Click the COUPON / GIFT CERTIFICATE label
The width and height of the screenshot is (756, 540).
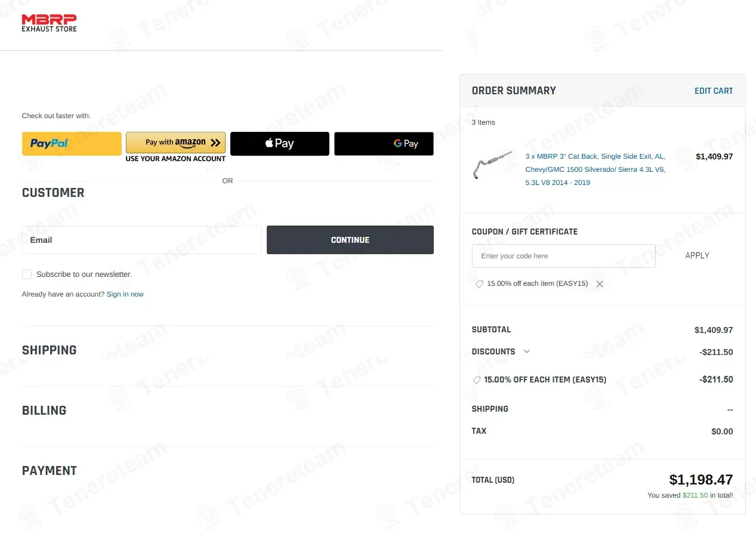[524, 232]
